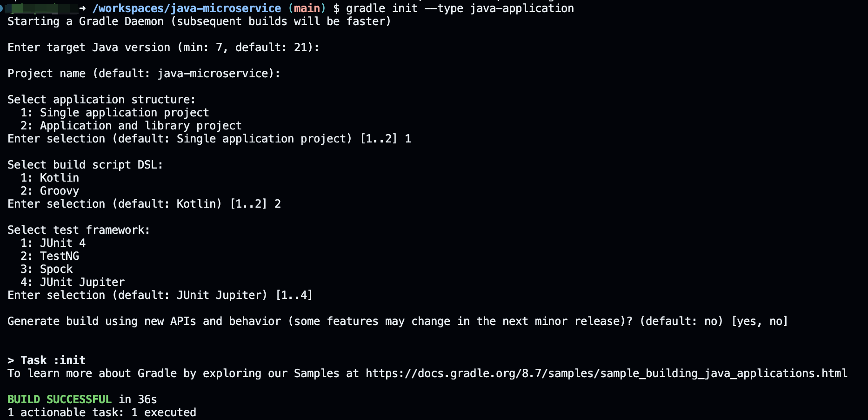Image resolution: width=868 pixels, height=420 pixels.
Task: Click option '2: Groovy' DSL line
Action: click(50, 191)
